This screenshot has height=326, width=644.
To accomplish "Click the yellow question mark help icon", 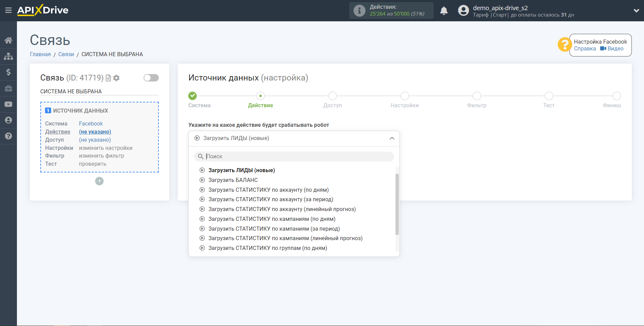I will (564, 45).
